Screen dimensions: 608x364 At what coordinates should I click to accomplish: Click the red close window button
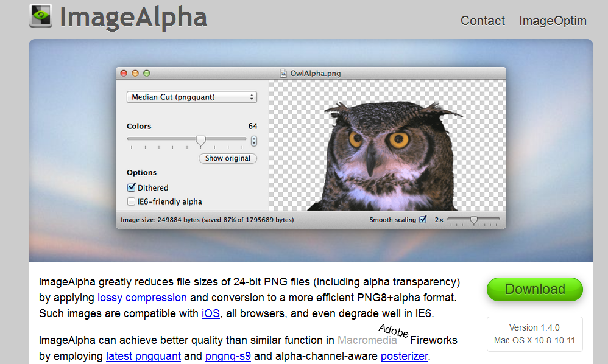click(124, 73)
